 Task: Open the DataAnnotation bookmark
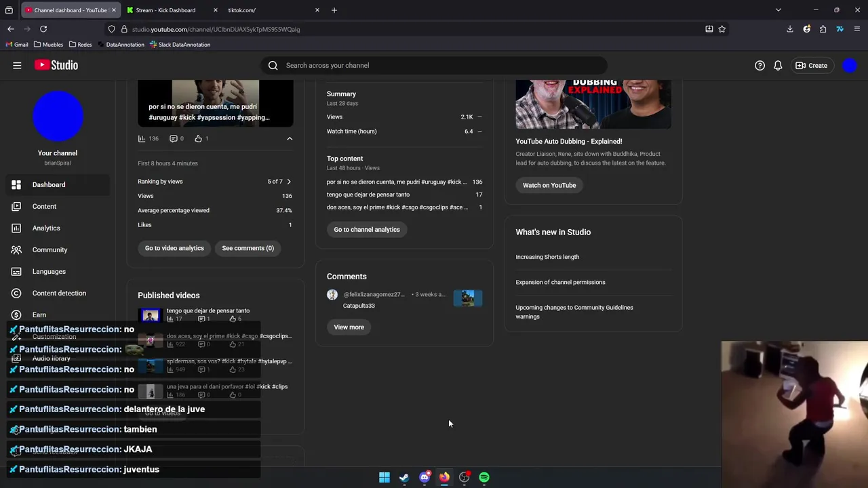121,45
